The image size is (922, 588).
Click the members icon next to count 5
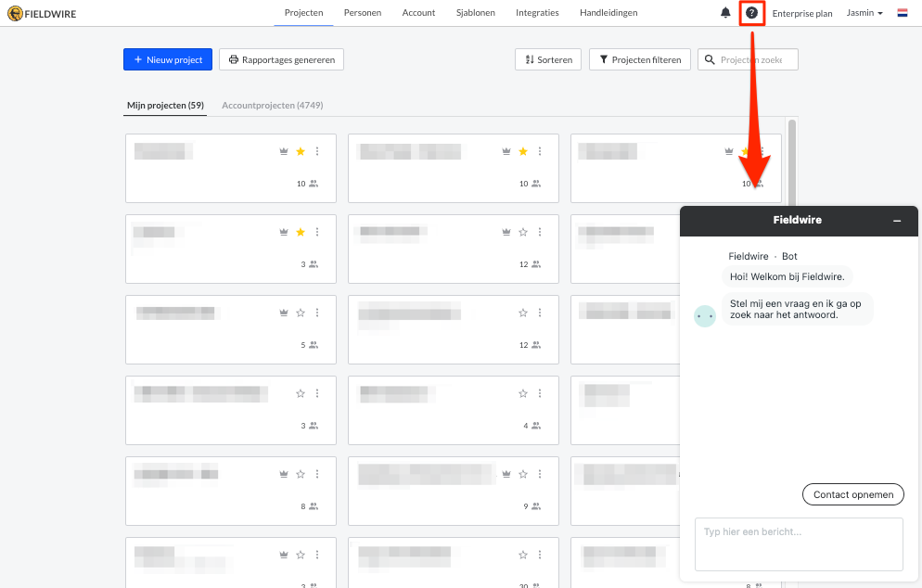(314, 345)
